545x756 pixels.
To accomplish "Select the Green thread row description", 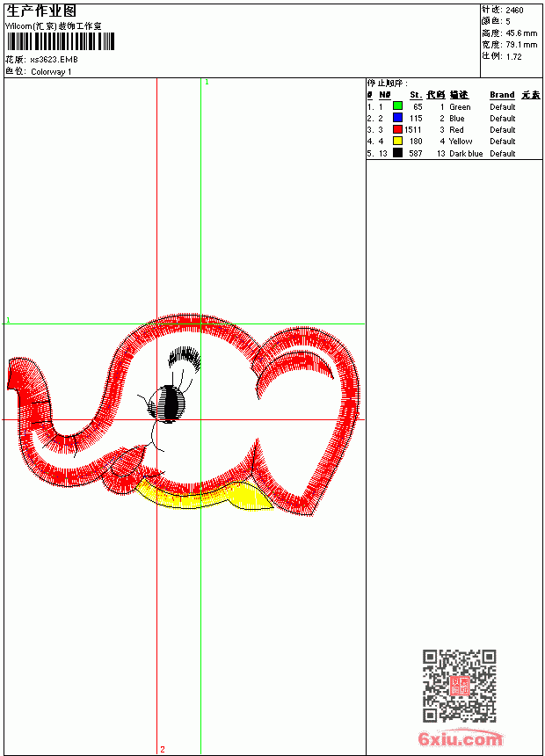I will (460, 107).
